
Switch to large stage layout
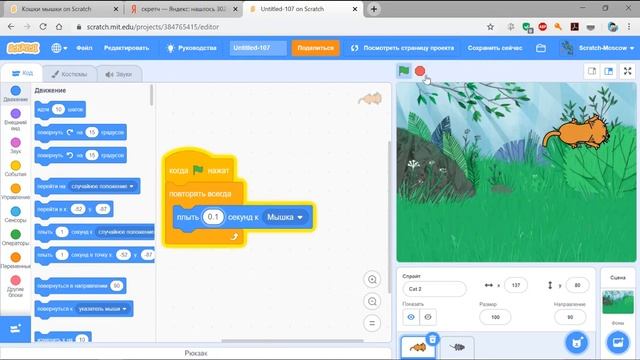pyautogui.click(x=609, y=71)
